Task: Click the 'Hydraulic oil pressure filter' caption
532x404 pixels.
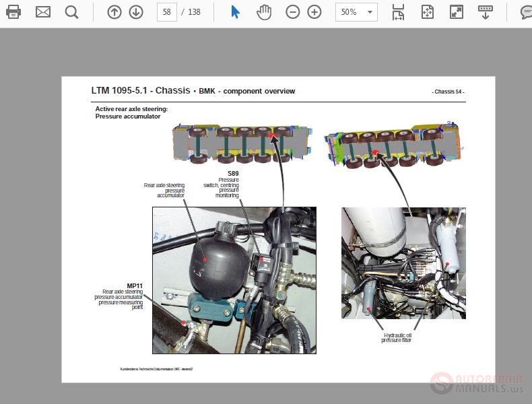Action: (396, 337)
